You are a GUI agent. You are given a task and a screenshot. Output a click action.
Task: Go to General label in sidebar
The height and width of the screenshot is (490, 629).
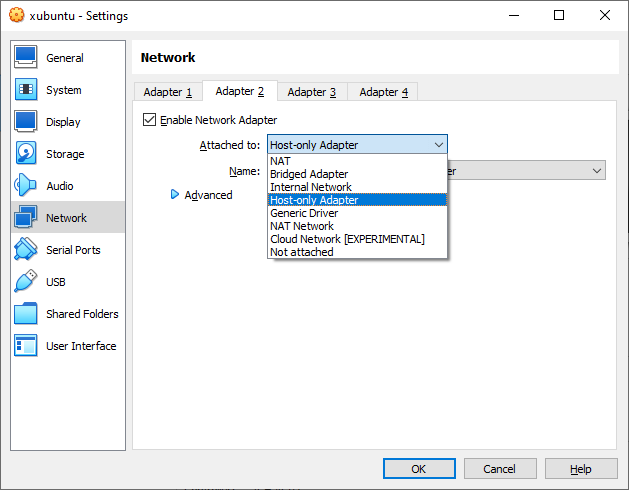point(65,58)
